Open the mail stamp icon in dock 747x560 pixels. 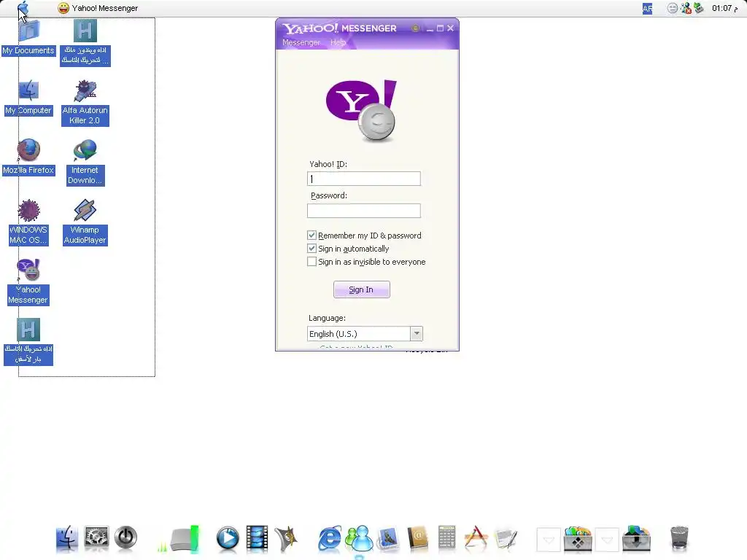(x=388, y=539)
